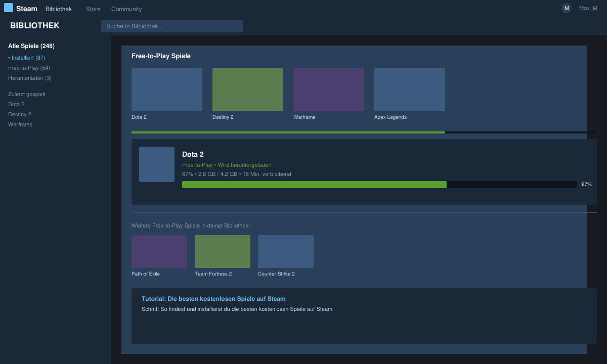Click the 'Free-to-Play Spiele' section heading
This screenshot has height=364, width=607.
(x=161, y=56)
